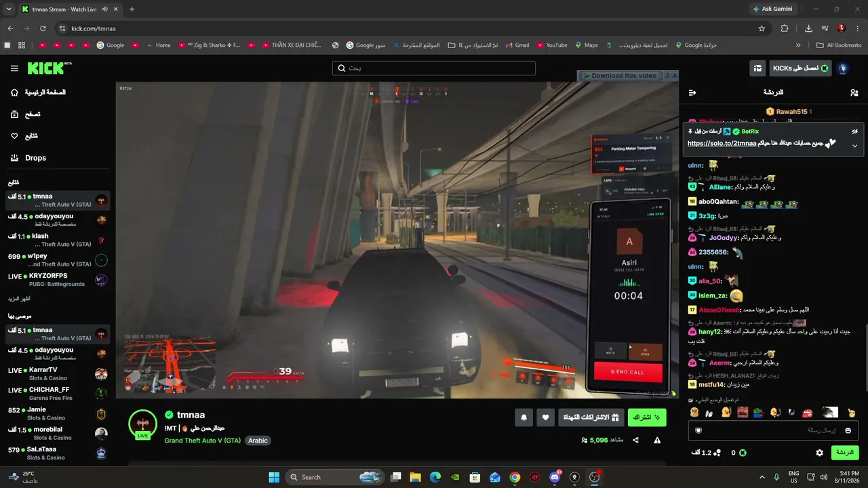Click Ask Gemini button
This screenshot has width=868, height=488.
click(x=772, y=9)
